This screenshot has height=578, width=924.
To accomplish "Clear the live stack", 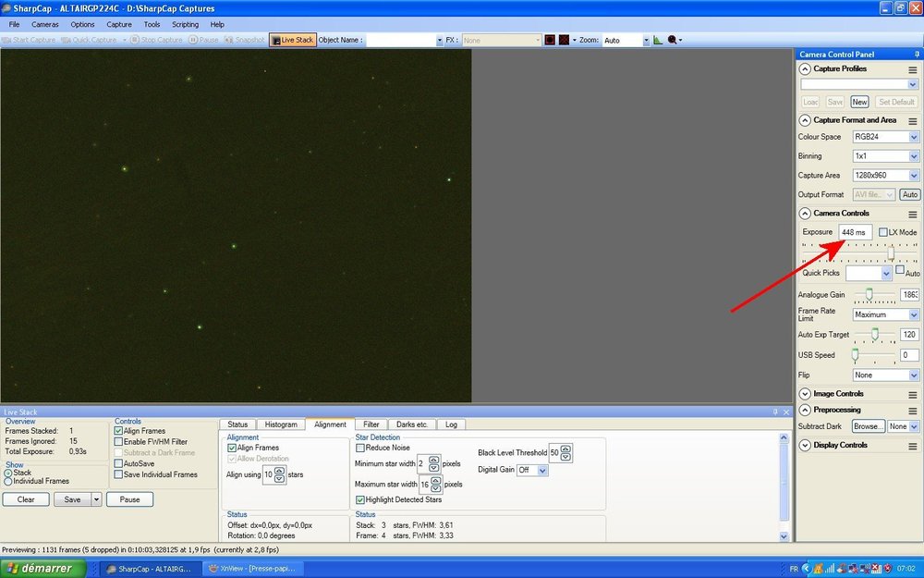I will (x=26, y=499).
